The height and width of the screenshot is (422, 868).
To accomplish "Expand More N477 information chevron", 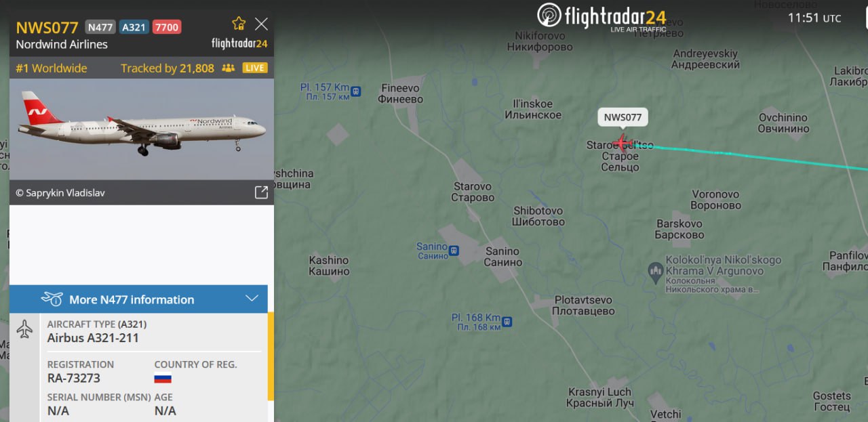I will tap(252, 299).
